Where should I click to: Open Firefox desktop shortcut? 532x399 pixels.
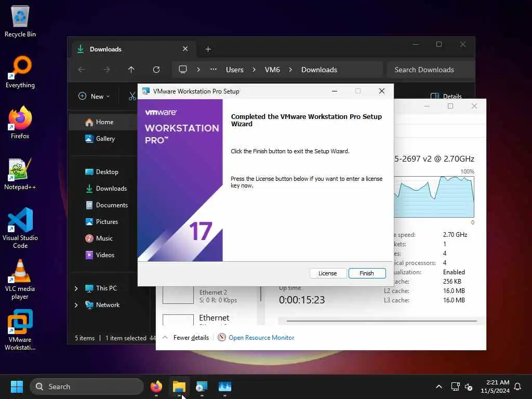coord(20,123)
